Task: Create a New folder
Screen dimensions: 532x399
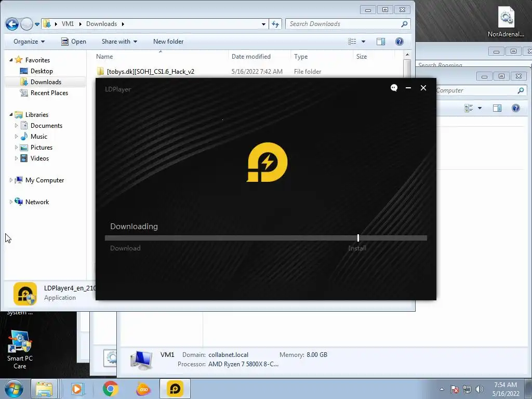Action: [x=168, y=42]
